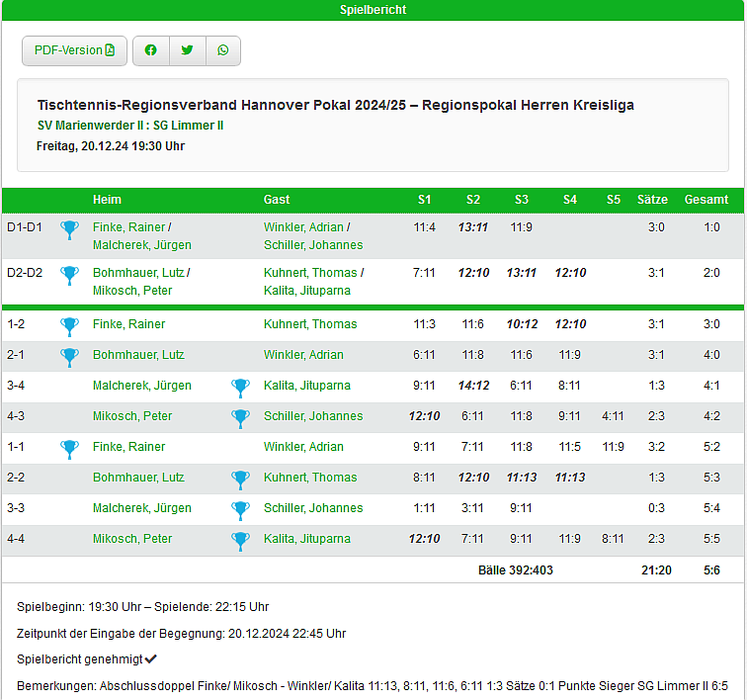Viewport: 747px width, 700px height.
Task: Click trophy icon in D1-D1 row
Action: point(69,230)
